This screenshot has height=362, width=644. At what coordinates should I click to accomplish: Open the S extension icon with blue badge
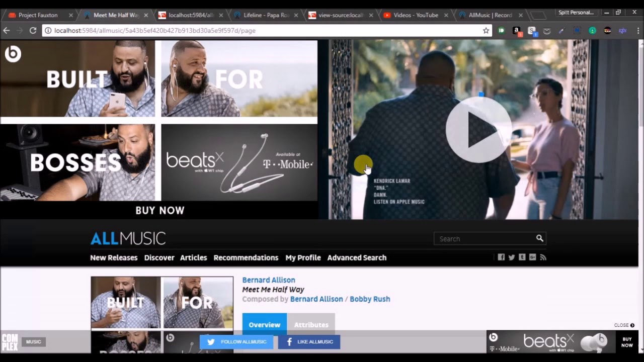pyautogui.click(x=532, y=31)
